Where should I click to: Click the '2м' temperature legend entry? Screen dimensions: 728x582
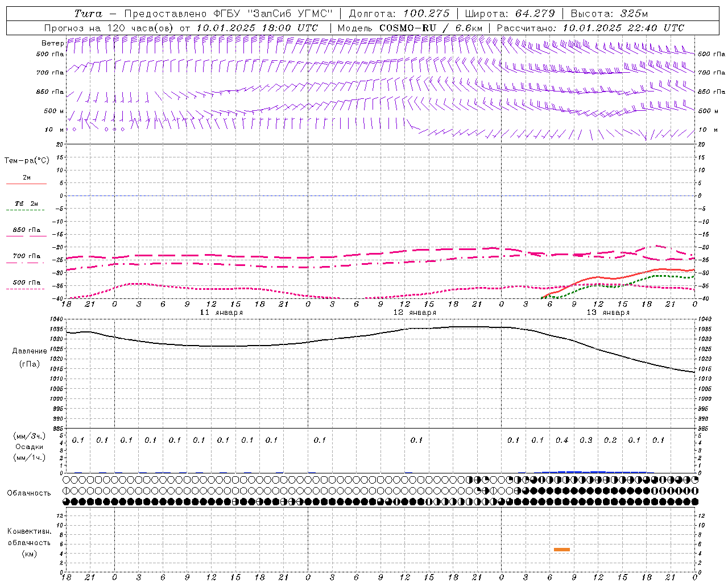coord(27,178)
